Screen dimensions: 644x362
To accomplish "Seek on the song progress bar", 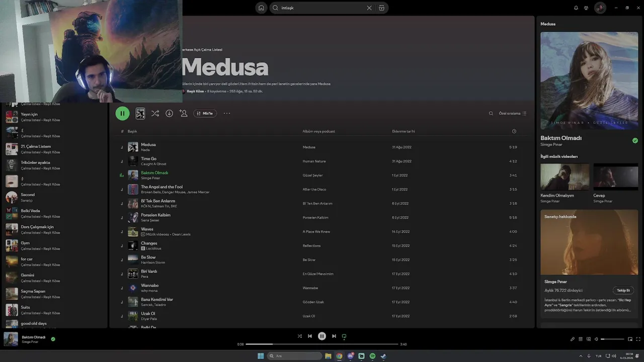I will click(x=322, y=344).
